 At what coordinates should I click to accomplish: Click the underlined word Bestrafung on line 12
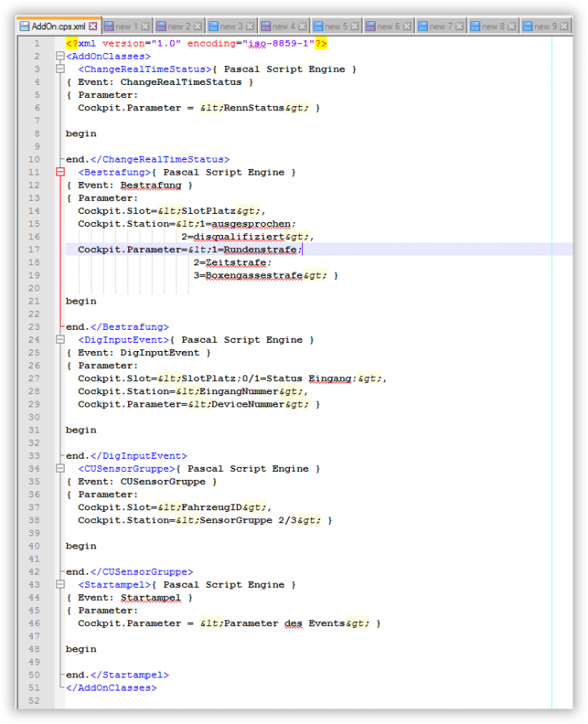tap(151, 185)
